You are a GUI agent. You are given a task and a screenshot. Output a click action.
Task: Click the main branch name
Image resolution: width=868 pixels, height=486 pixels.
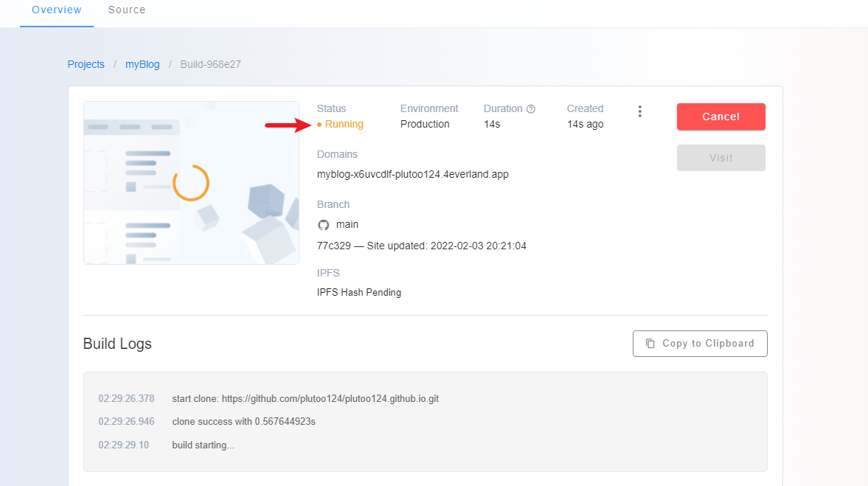[x=347, y=225]
